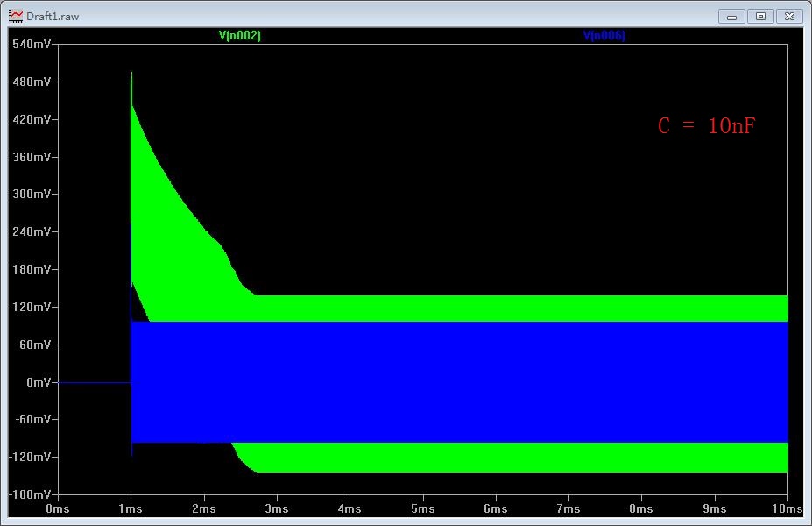The image size is (812, 526).
Task: Close the Draft1.raw plot window
Action: pyautogui.click(x=789, y=17)
